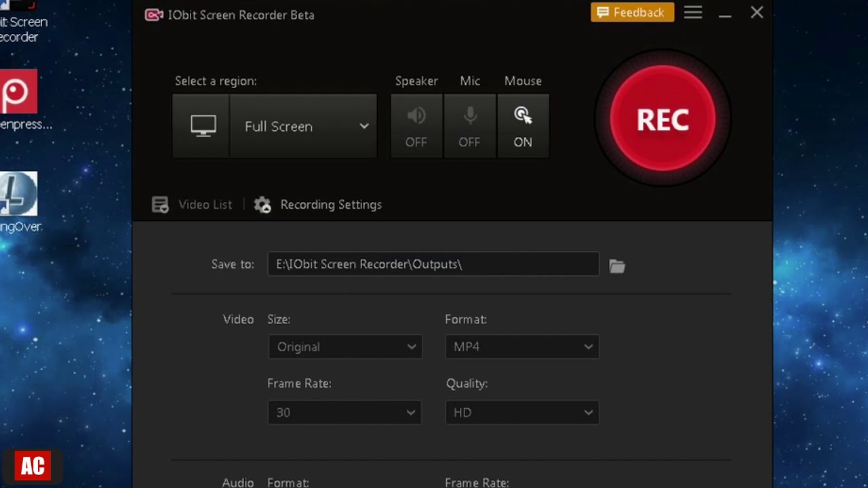Viewport: 868px width, 488px height.
Task: Open the LingOver desktop shortcut icon
Action: pos(19,202)
